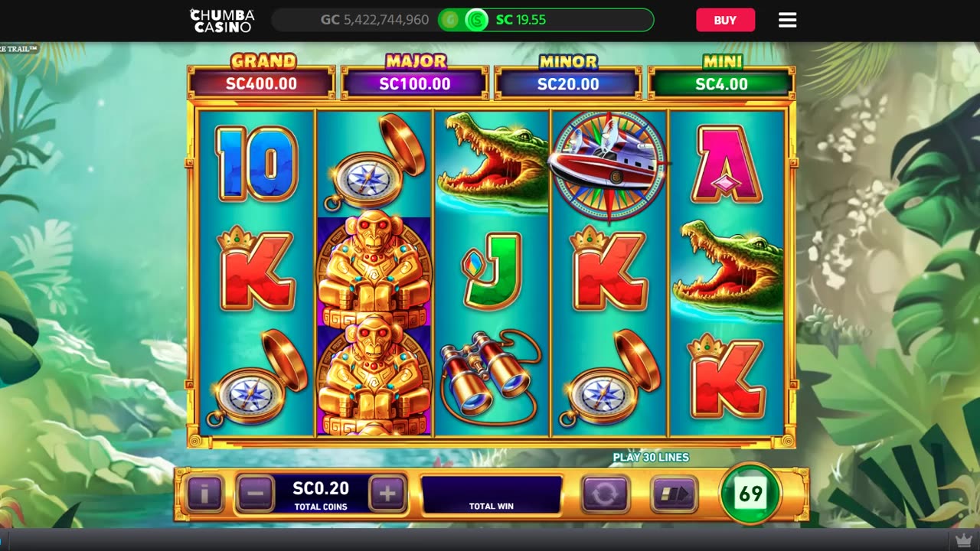980x551 pixels.
Task: Click the info paytable button
Action: [204, 494]
